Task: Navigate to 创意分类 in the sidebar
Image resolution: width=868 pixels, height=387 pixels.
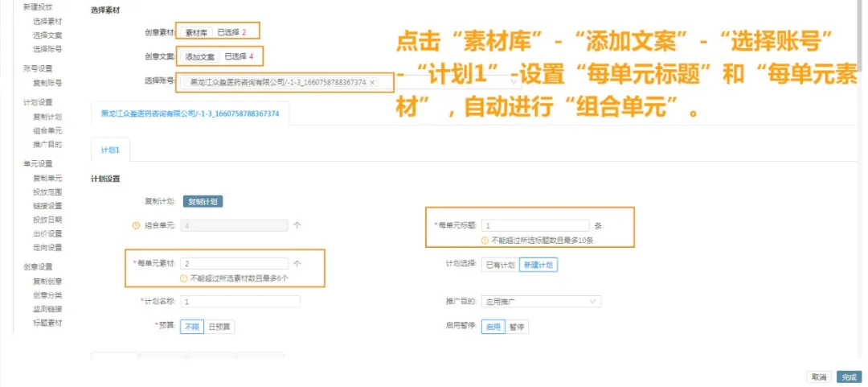Action: (47, 295)
